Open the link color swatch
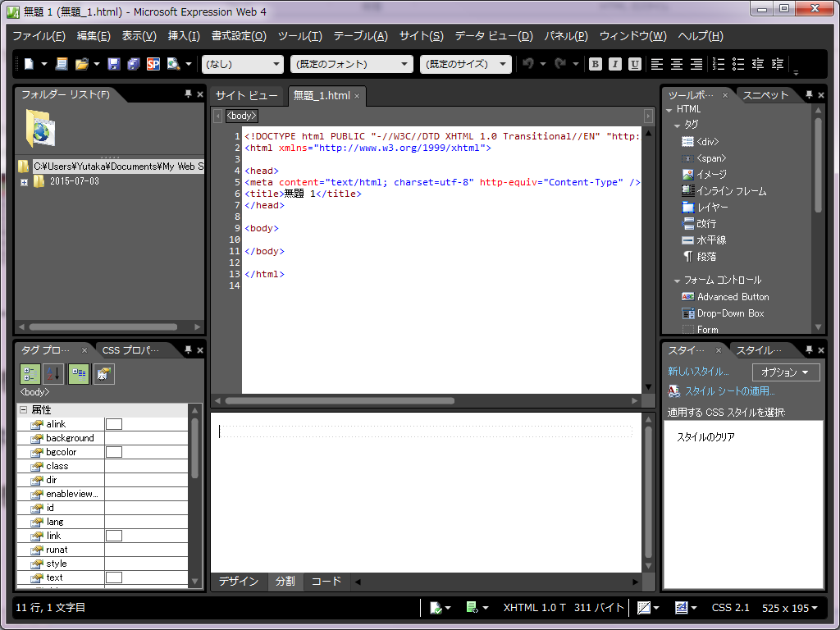 113,536
